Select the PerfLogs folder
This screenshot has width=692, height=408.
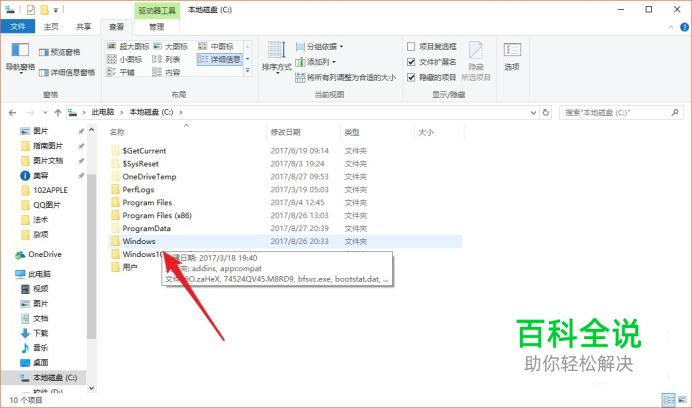[138, 190]
